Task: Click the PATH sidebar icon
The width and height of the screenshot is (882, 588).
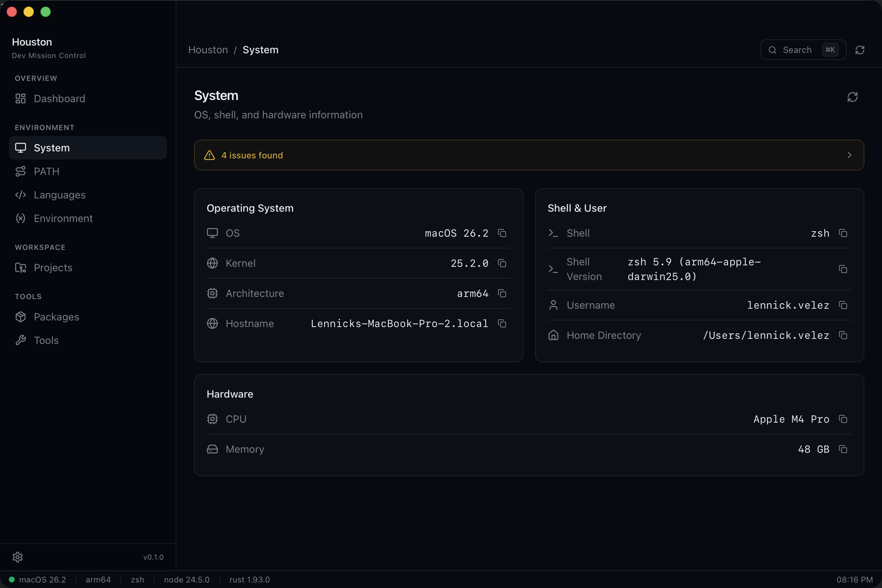Action: pyautogui.click(x=21, y=171)
